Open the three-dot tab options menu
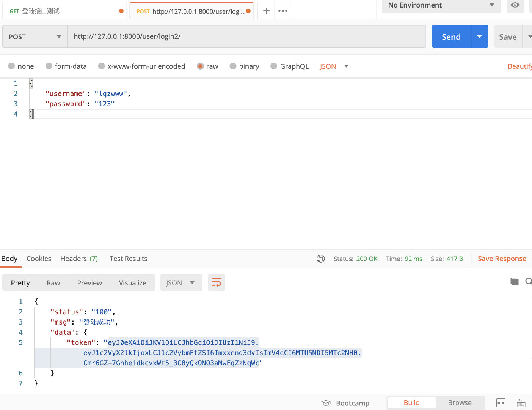This screenshot has height=410, width=532. (x=283, y=11)
